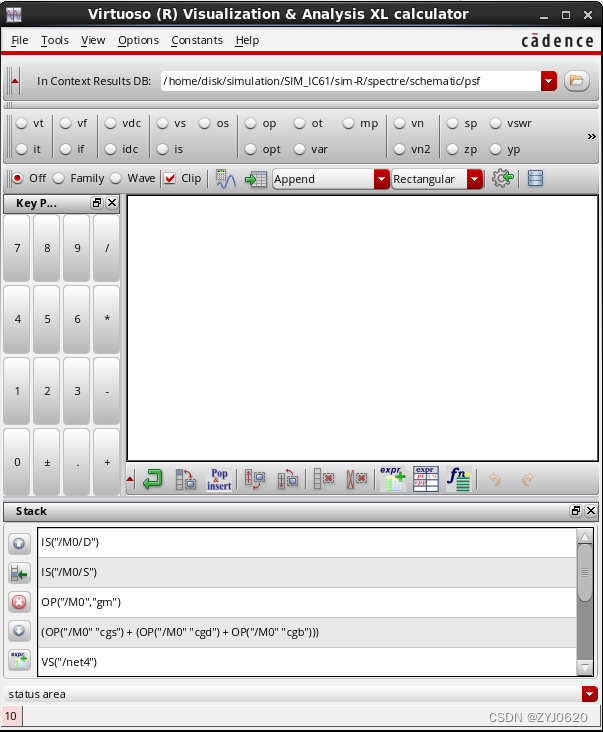
Task: Click the Stack scrollbar up arrow
Action: (585, 536)
